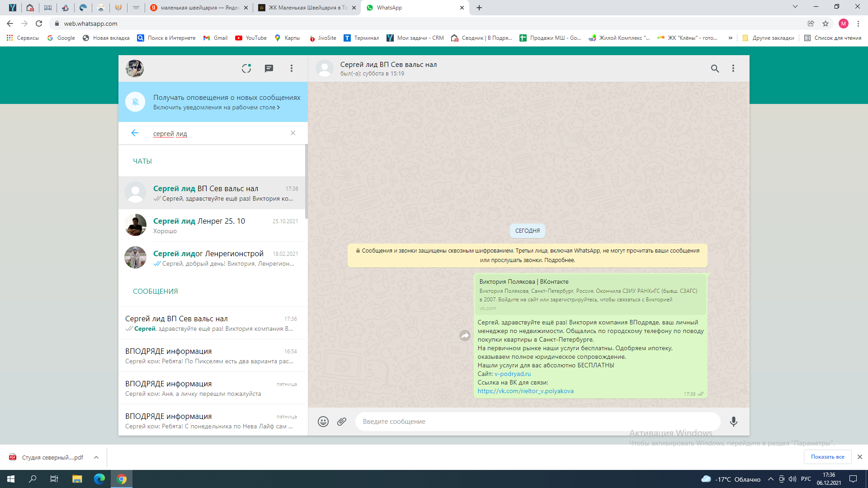
Task: Click the forward arrow beside the message
Action: coord(465,336)
